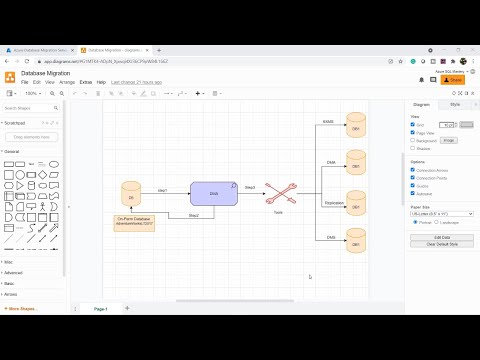Open the View menu
The width and height of the screenshot is (480, 360).
pos(50,82)
